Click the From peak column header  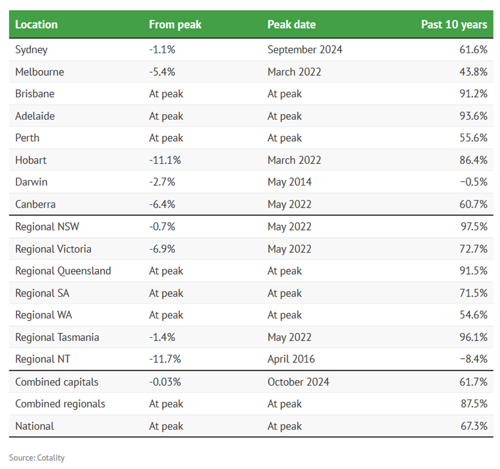point(175,24)
